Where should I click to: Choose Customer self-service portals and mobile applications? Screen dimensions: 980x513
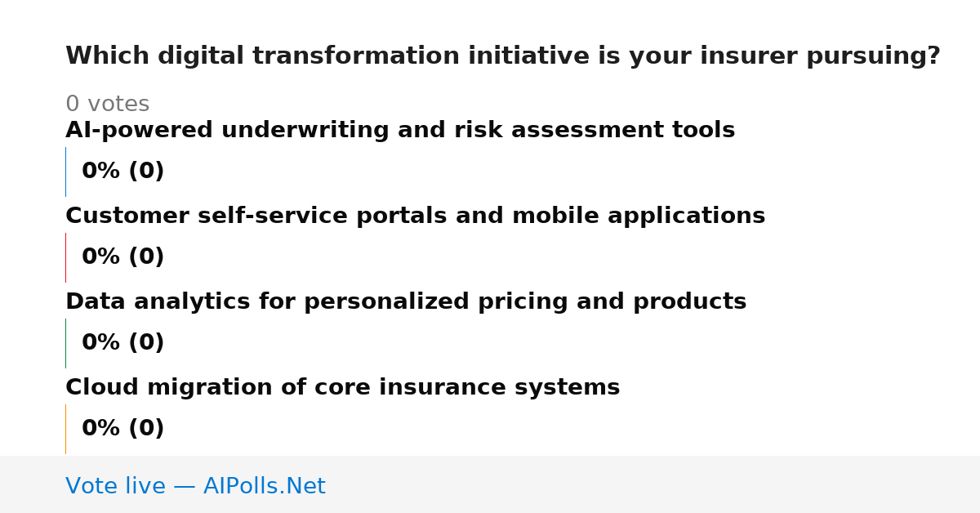coord(415,216)
